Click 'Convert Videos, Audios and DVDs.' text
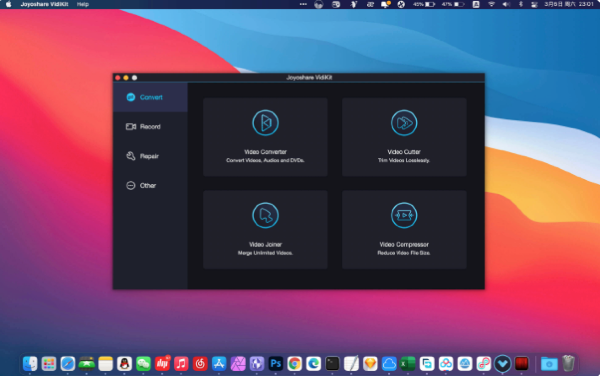600x376 pixels. click(265, 160)
